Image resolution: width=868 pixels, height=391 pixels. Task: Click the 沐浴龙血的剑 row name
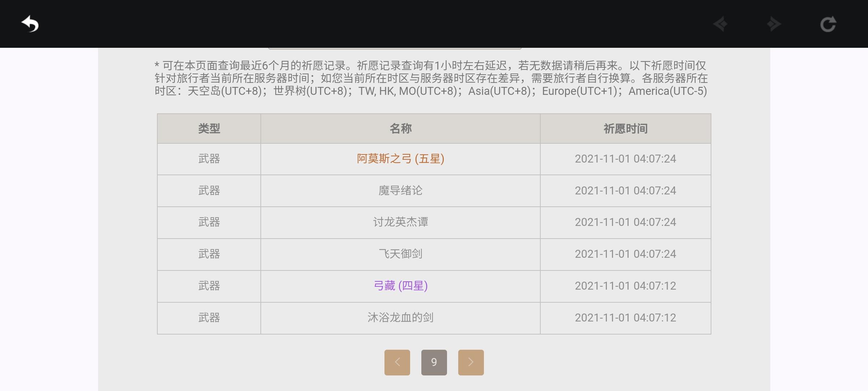400,318
